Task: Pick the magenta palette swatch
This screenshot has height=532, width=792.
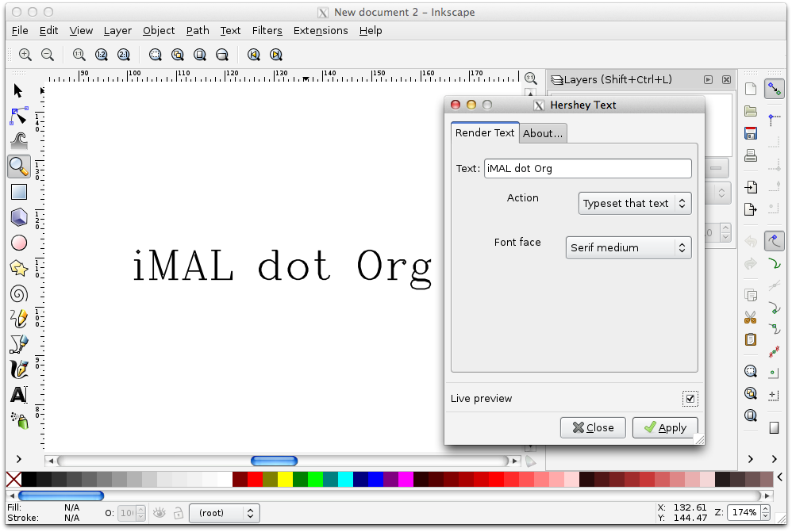Action: coord(406,480)
